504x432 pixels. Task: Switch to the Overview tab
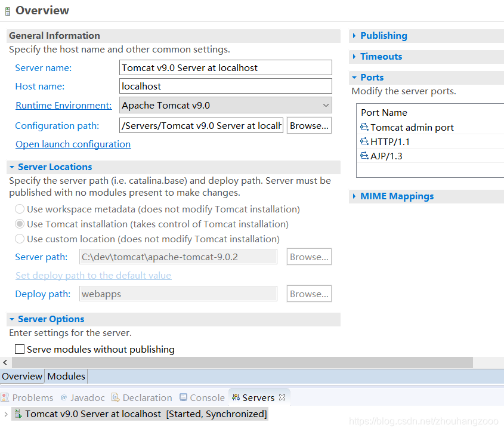click(x=22, y=376)
